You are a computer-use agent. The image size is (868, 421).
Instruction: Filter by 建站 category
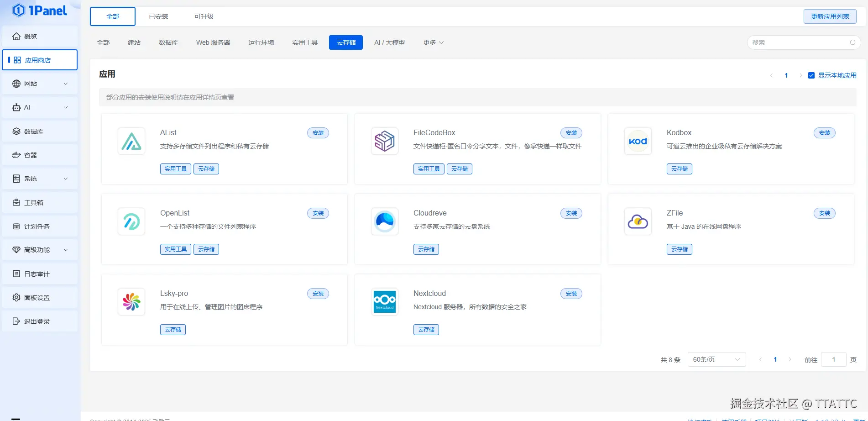tap(134, 42)
